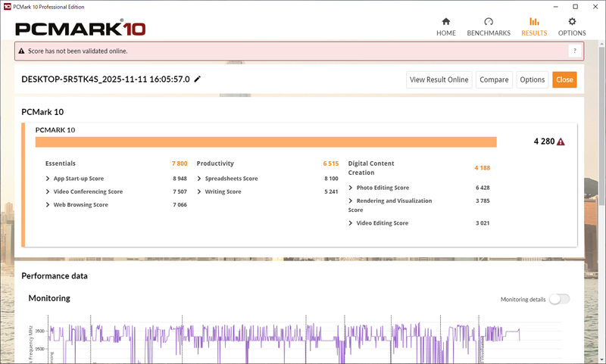Click the PCMARK 10 logo

click(80, 29)
